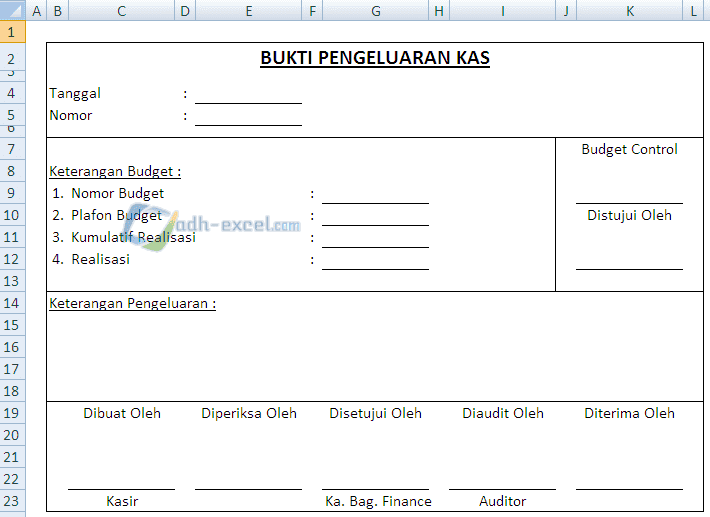This screenshot has width=710, height=517.
Task: Select column K header
Action: point(629,10)
